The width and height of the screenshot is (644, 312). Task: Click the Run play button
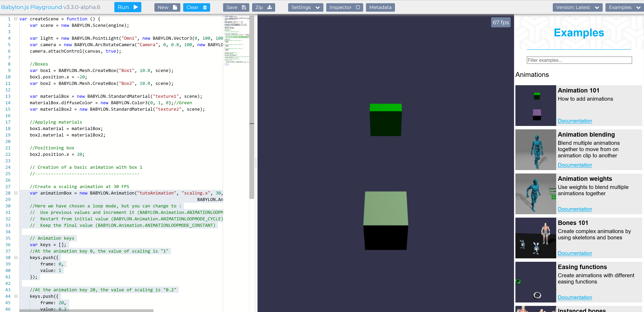point(128,7)
